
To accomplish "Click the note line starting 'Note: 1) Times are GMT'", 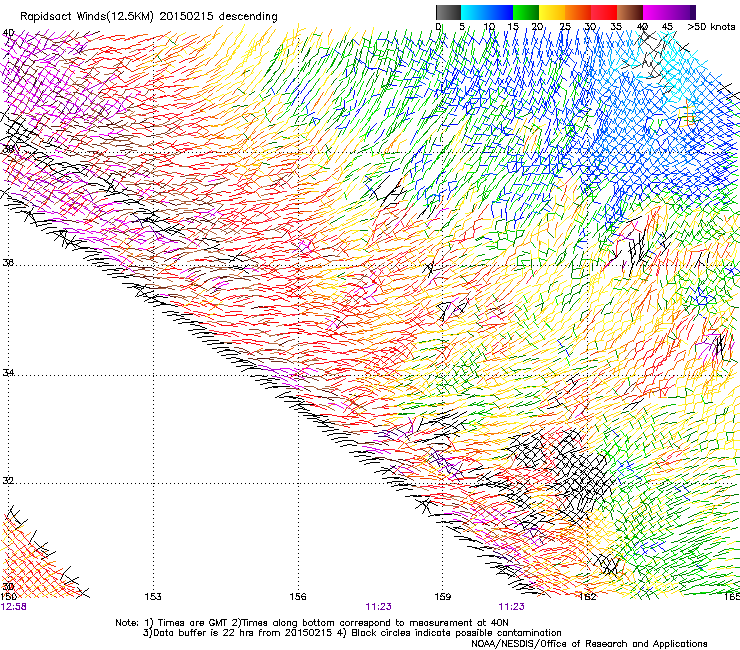I will (312, 623).
